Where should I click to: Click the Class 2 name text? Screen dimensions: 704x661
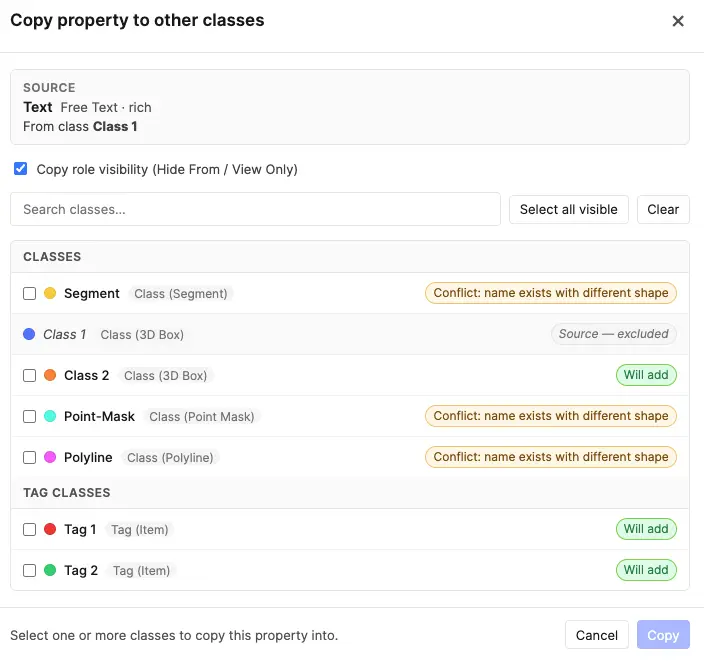click(86, 375)
